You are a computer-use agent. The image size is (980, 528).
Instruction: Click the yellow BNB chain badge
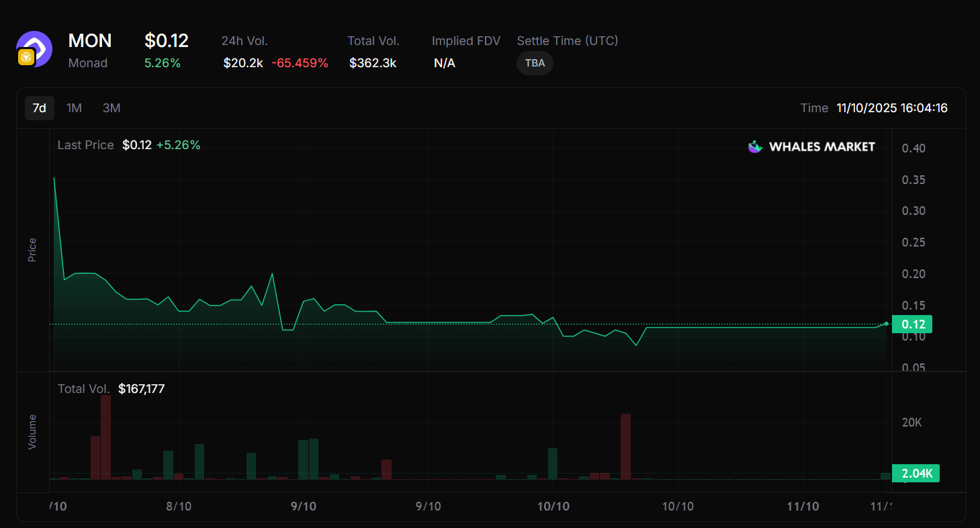pos(26,58)
